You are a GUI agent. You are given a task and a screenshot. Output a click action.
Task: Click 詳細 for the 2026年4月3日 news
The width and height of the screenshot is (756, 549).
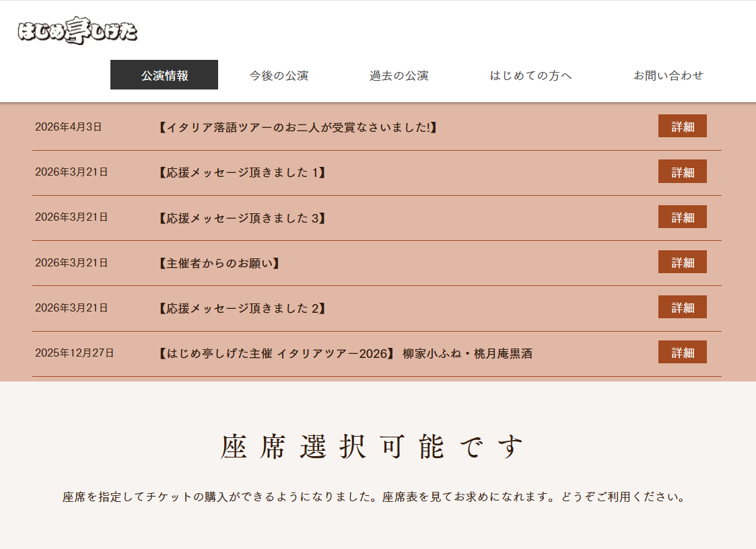pos(682,126)
